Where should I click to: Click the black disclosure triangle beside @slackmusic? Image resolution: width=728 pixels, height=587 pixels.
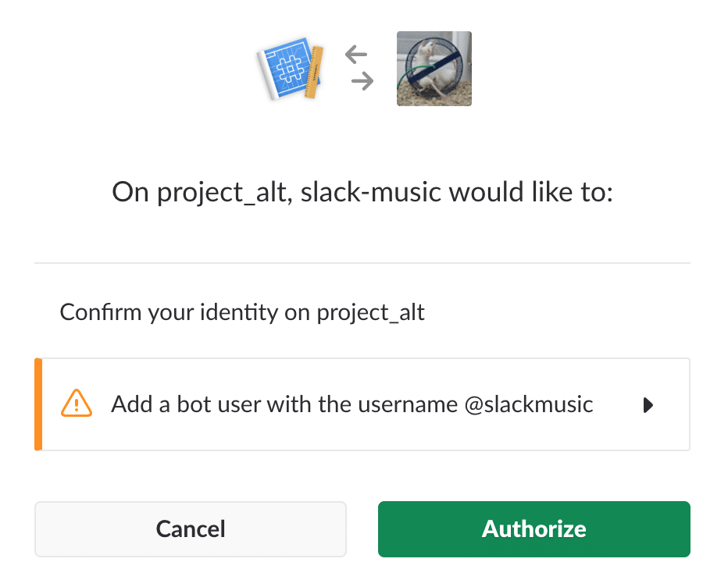[648, 405]
